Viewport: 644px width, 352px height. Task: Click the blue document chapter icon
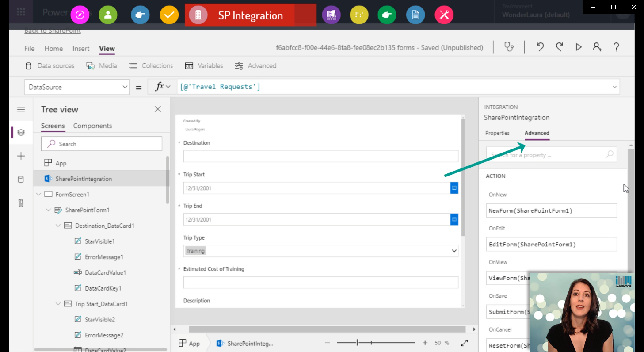pyautogui.click(x=415, y=15)
